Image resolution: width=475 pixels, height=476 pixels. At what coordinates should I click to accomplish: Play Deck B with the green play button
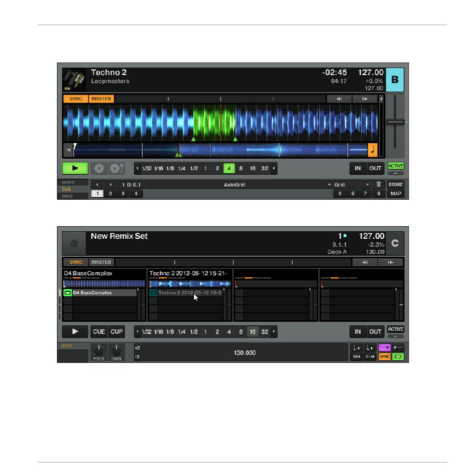click(x=75, y=168)
